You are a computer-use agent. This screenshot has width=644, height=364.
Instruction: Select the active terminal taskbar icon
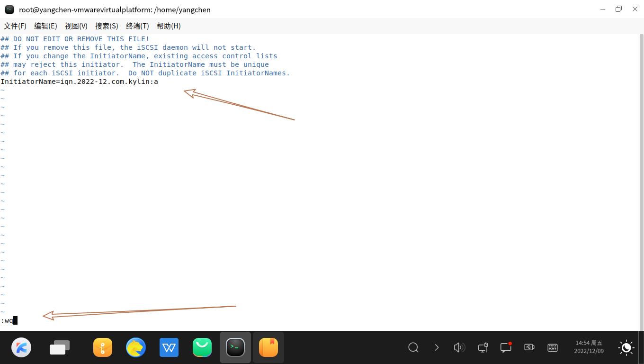click(x=235, y=347)
